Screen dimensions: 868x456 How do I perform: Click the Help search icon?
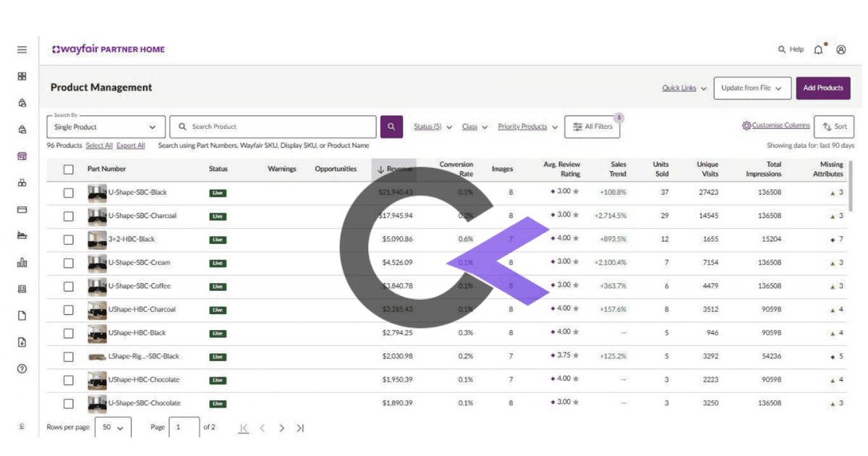click(x=782, y=49)
